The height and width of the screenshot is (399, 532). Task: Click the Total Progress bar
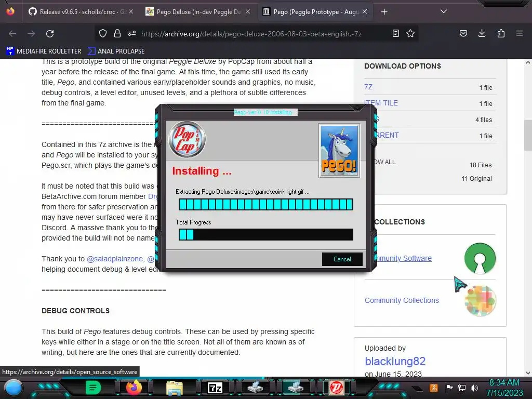pos(266,234)
